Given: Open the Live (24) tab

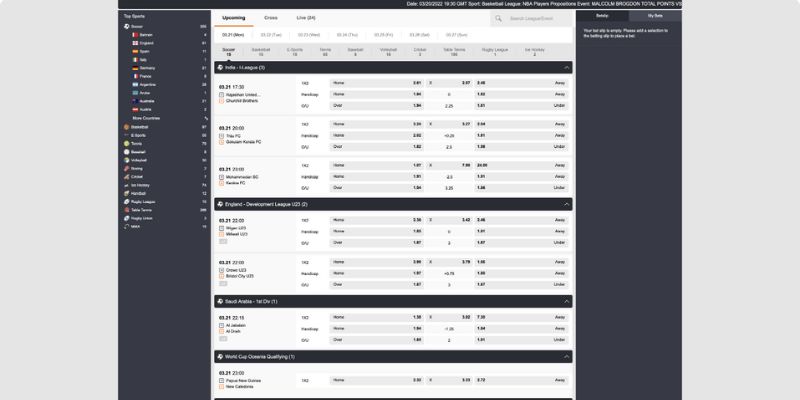Looking at the screenshot, I should pyautogui.click(x=306, y=18).
